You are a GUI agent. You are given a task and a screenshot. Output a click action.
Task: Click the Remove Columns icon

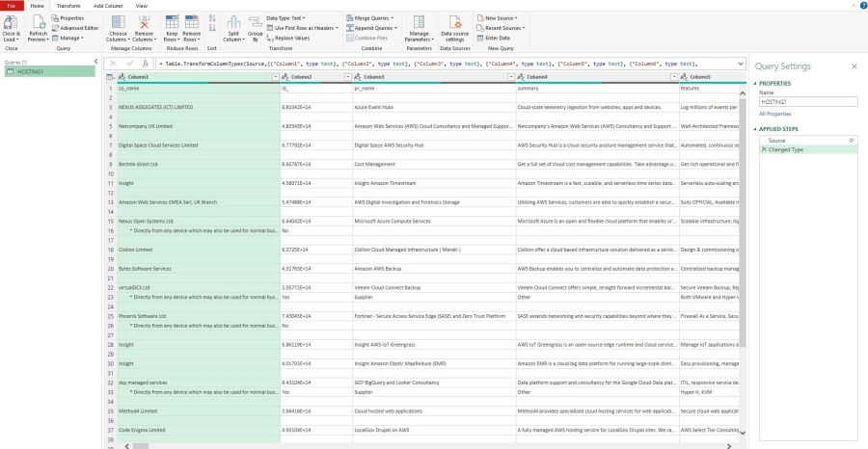tap(144, 22)
